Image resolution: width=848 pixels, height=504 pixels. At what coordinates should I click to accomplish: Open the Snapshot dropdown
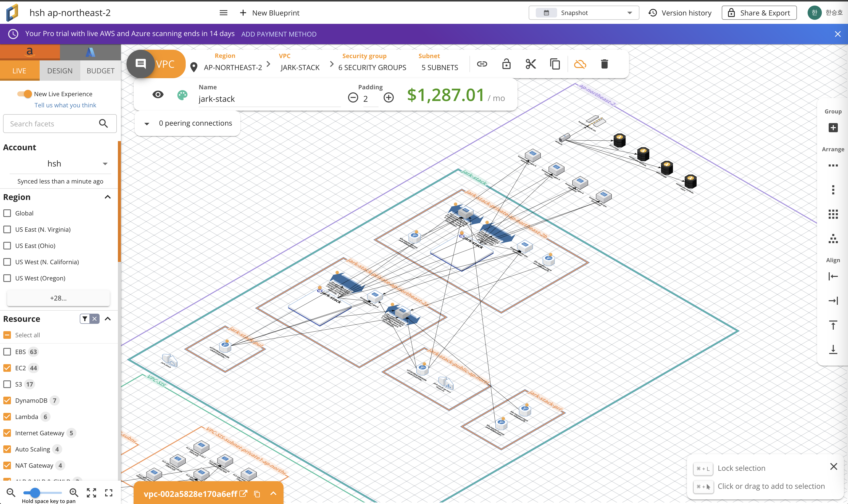[584, 13]
